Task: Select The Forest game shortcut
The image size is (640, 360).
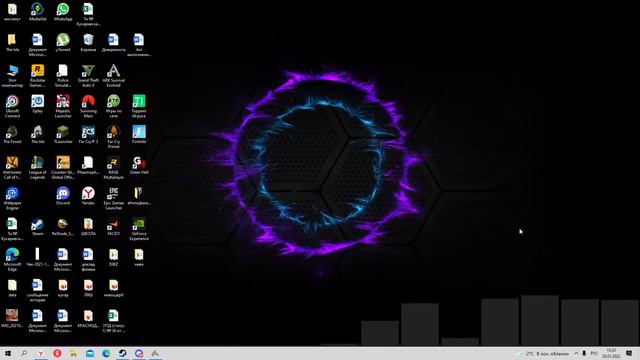Action: pos(12,134)
